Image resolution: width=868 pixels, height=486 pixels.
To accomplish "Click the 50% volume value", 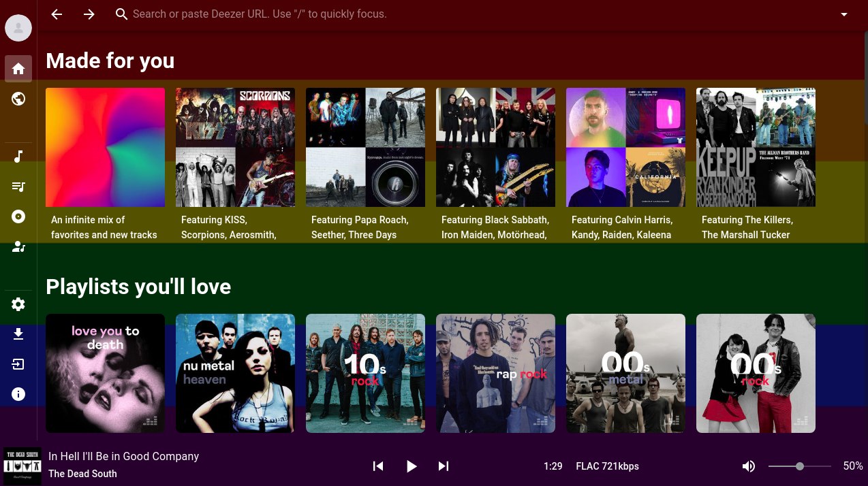I will 853,466.
